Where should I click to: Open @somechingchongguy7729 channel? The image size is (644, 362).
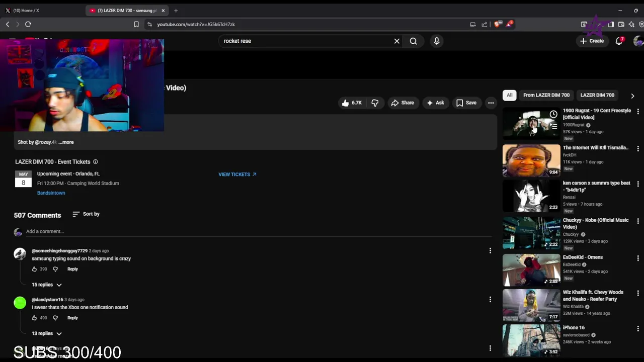pos(59,251)
